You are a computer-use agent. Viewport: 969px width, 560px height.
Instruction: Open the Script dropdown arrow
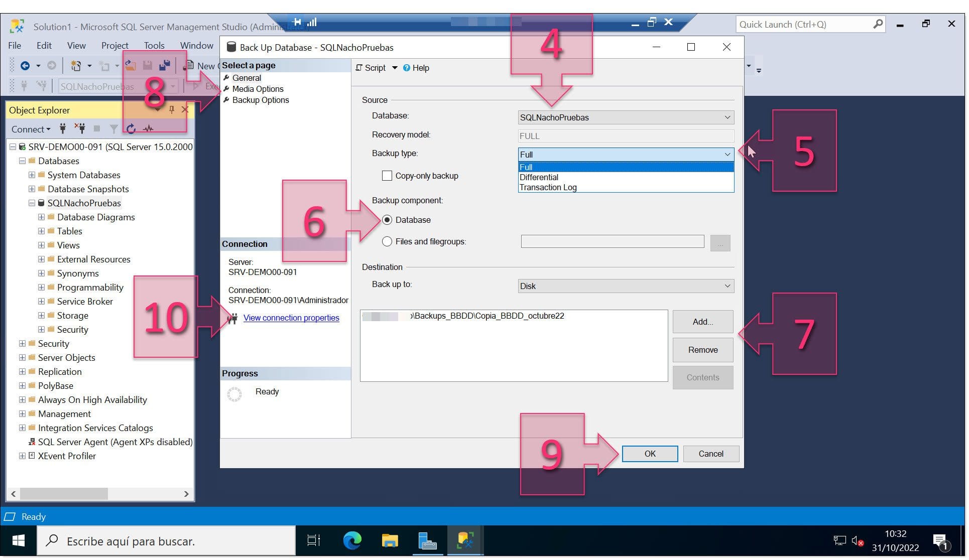pos(395,68)
